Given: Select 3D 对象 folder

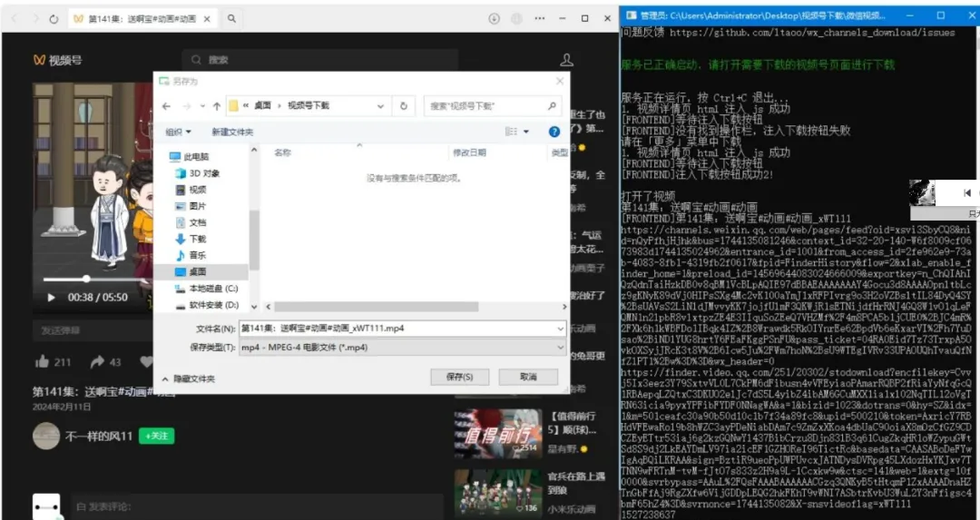Looking at the screenshot, I should tap(198, 173).
